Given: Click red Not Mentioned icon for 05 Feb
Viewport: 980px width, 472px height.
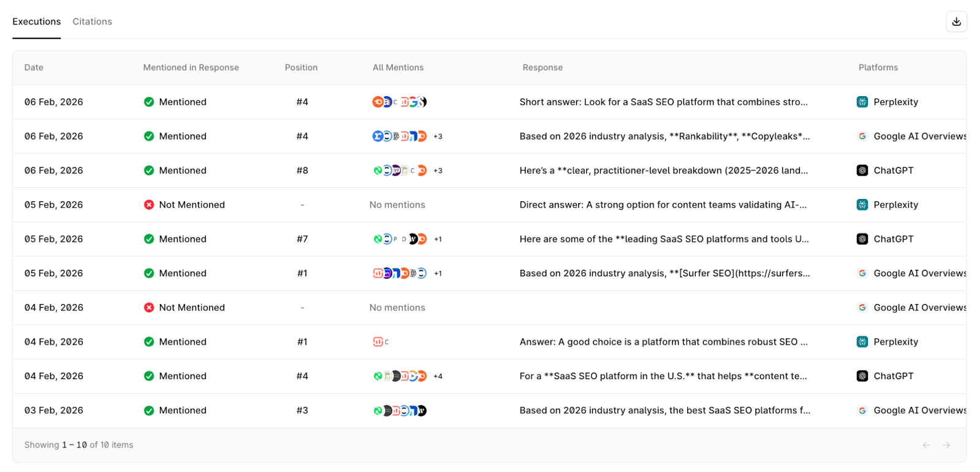Looking at the screenshot, I should tap(149, 205).
